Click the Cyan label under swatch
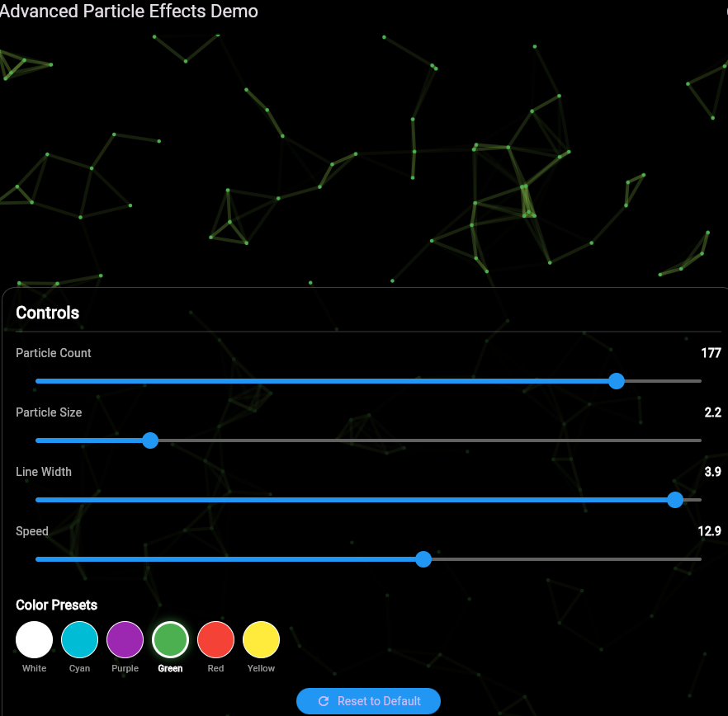This screenshot has width=728, height=716. [x=79, y=668]
